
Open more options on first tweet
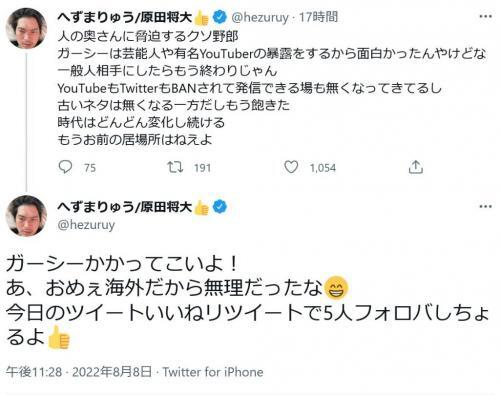[485, 16]
